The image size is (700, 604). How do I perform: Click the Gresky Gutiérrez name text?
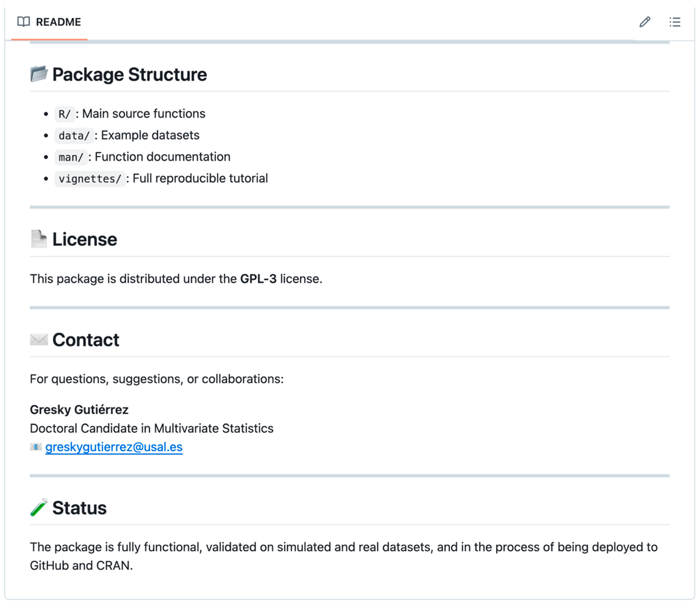(79, 410)
